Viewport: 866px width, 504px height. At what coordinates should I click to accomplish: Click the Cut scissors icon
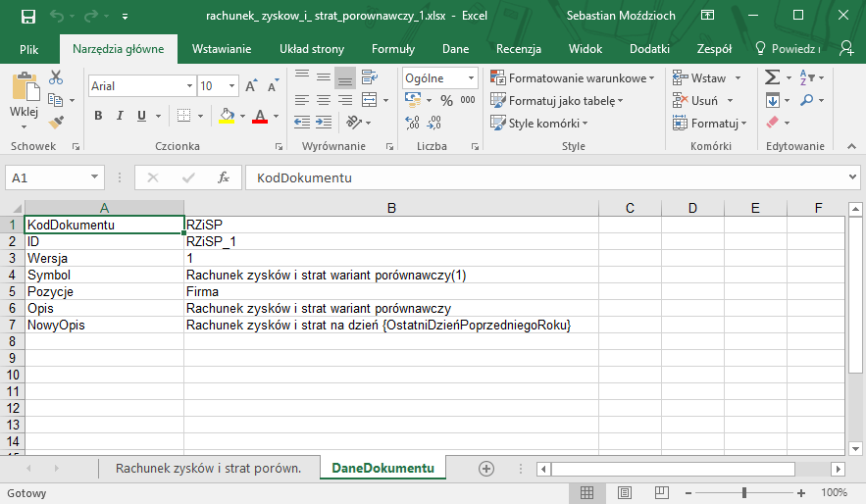click(x=56, y=77)
